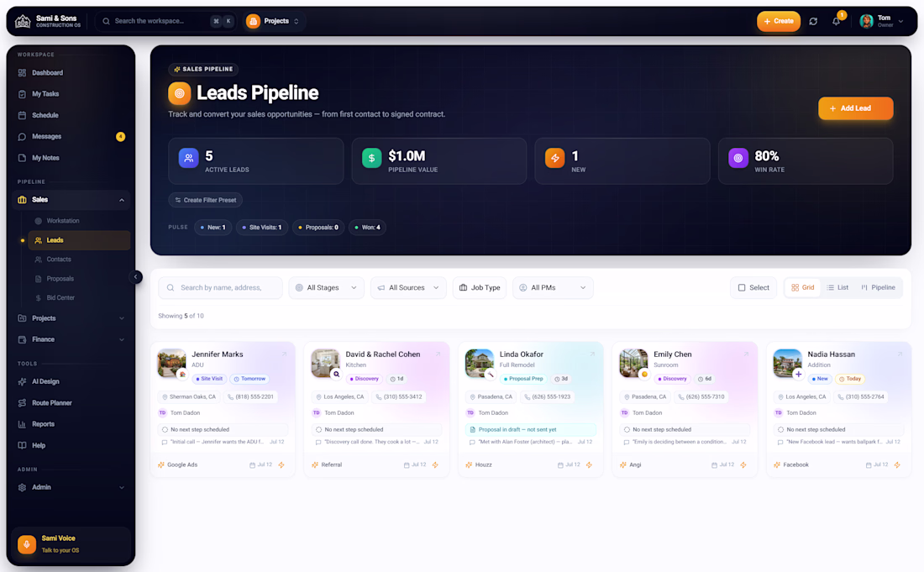Screen dimensions: 924x572
Task: Click Create Filter Preset button
Action: (206, 200)
